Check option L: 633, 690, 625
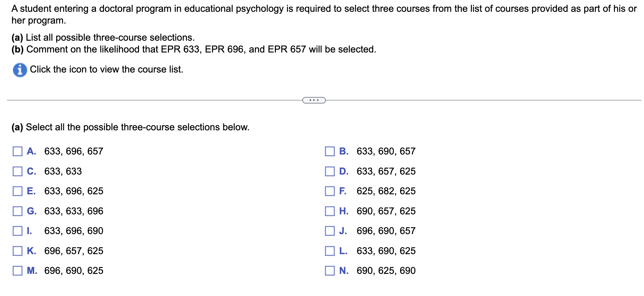This screenshot has height=296, width=644. [330, 251]
